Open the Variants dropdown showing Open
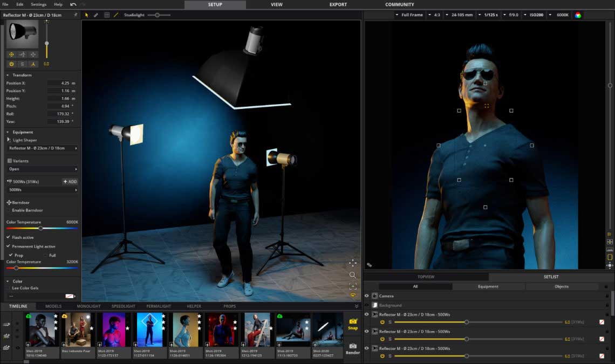The width and height of the screenshot is (615, 364). tap(42, 169)
